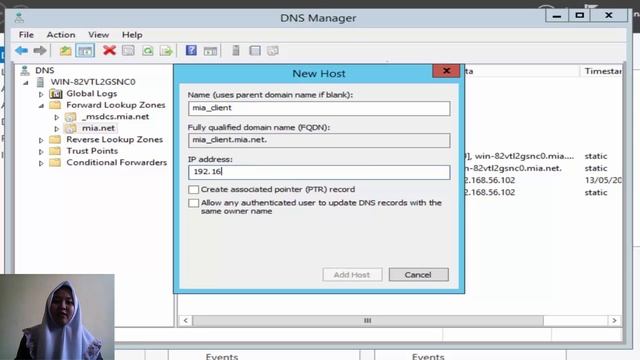
Task: Expand Conditional Forwarders node
Action: tap(41, 163)
